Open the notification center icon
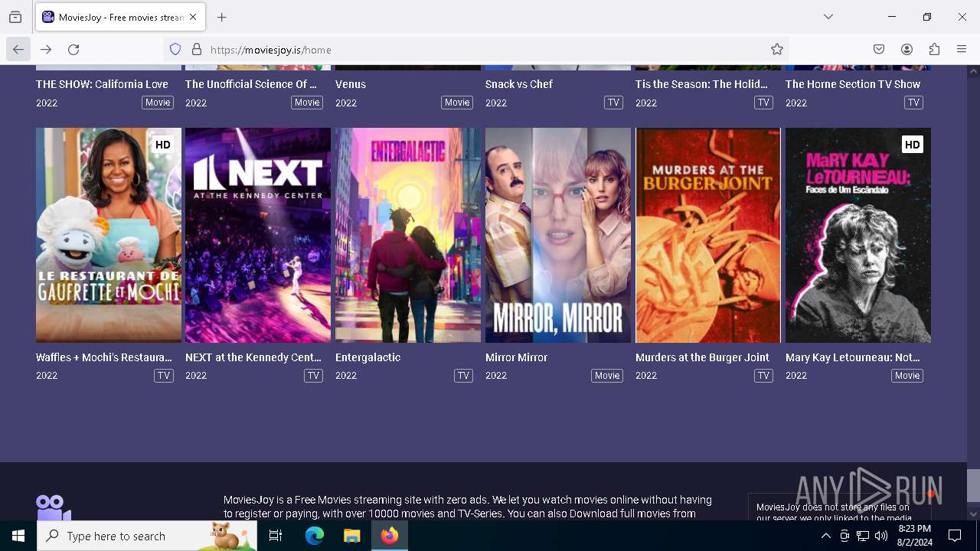This screenshot has width=980, height=551. click(x=955, y=536)
